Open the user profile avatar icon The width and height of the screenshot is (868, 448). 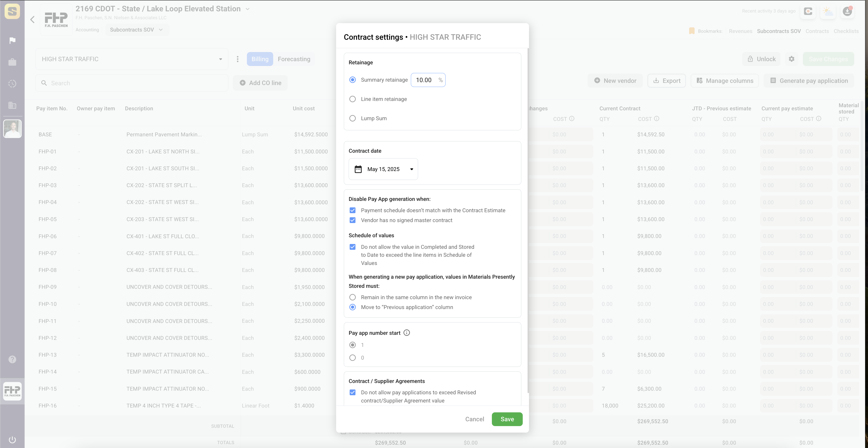[x=848, y=11]
